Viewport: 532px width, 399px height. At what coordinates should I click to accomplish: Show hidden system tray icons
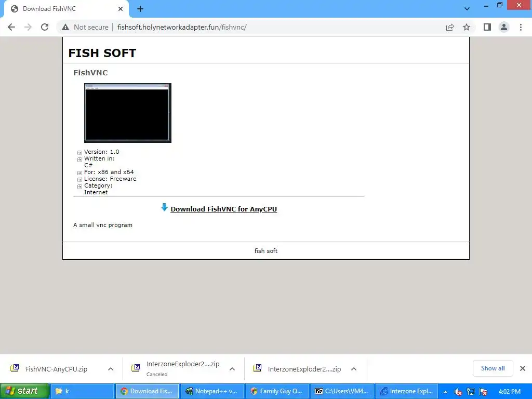point(445,392)
